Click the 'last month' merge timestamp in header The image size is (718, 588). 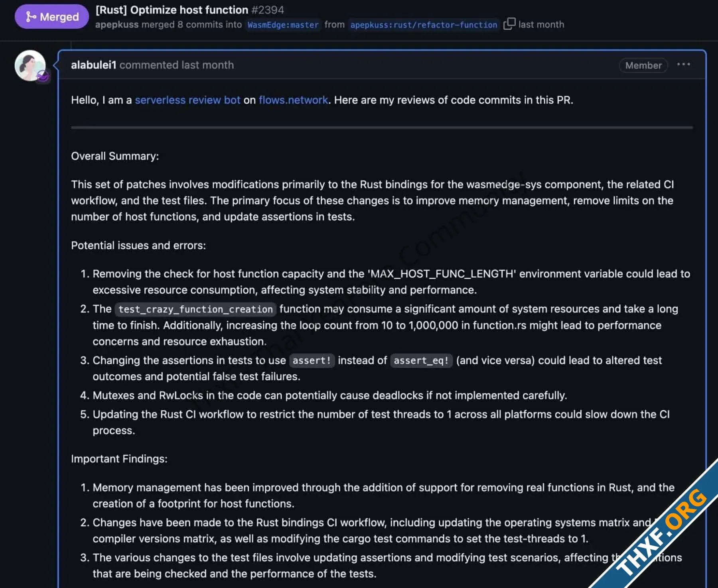[541, 25]
